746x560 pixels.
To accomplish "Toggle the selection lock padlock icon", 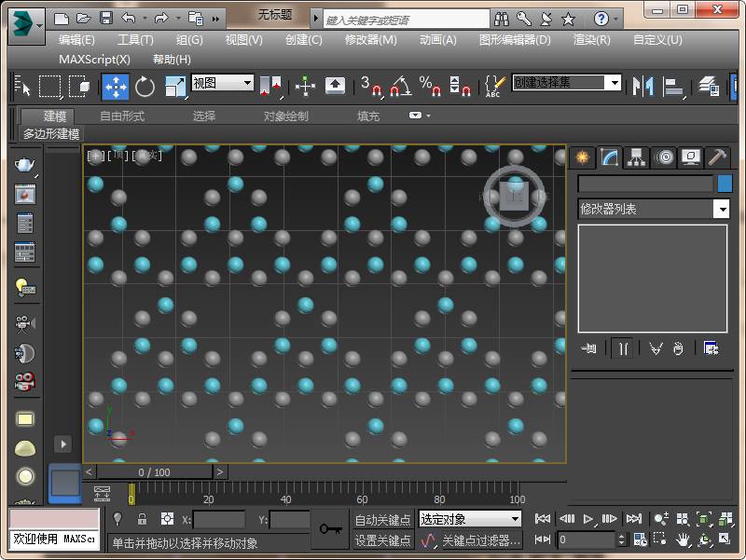I will pyautogui.click(x=142, y=519).
